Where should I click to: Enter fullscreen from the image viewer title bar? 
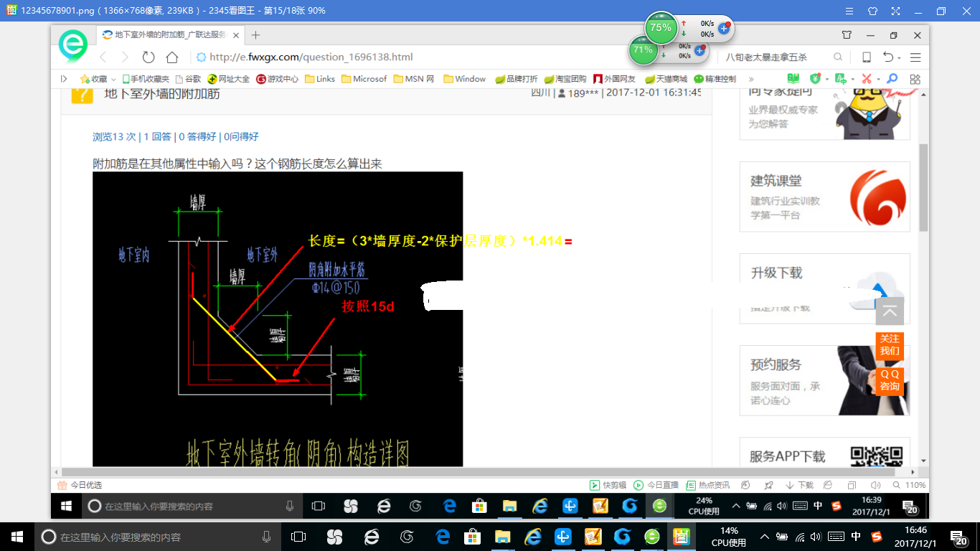895,11
